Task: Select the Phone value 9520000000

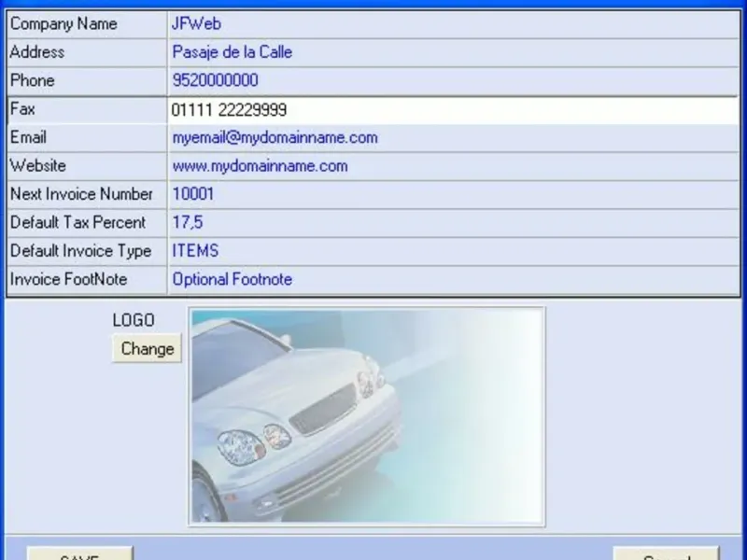Action: pos(215,80)
